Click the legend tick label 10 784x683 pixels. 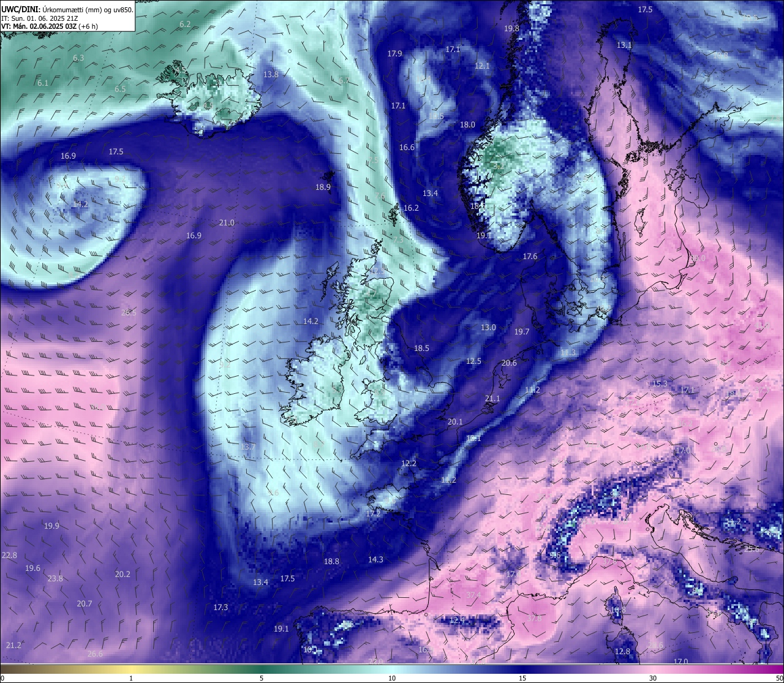(392, 678)
